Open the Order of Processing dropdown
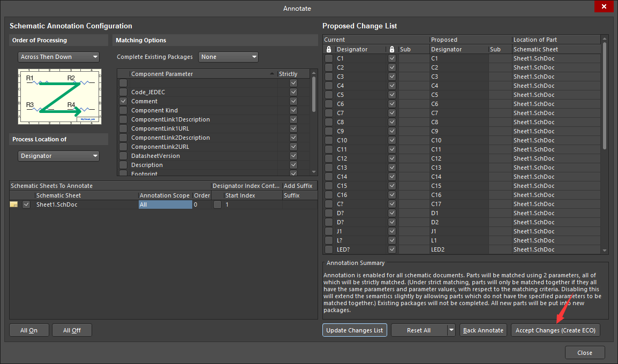This screenshot has width=618, height=364. 58,57
